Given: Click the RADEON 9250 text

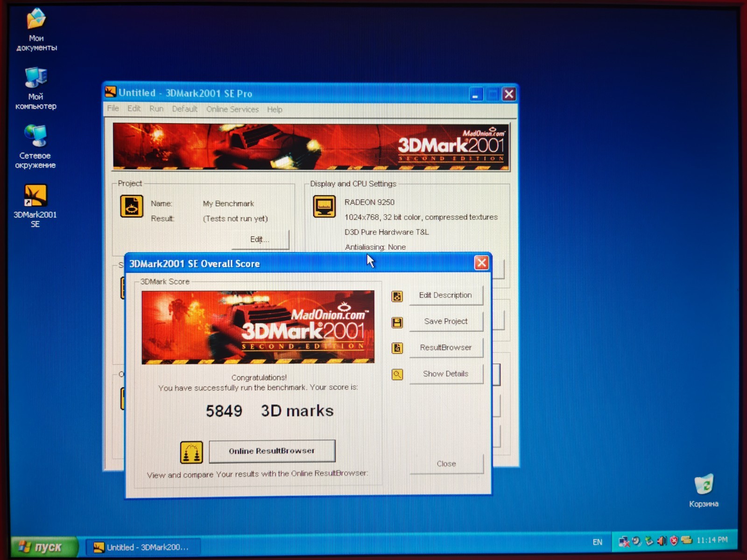Looking at the screenshot, I should click(x=369, y=202).
